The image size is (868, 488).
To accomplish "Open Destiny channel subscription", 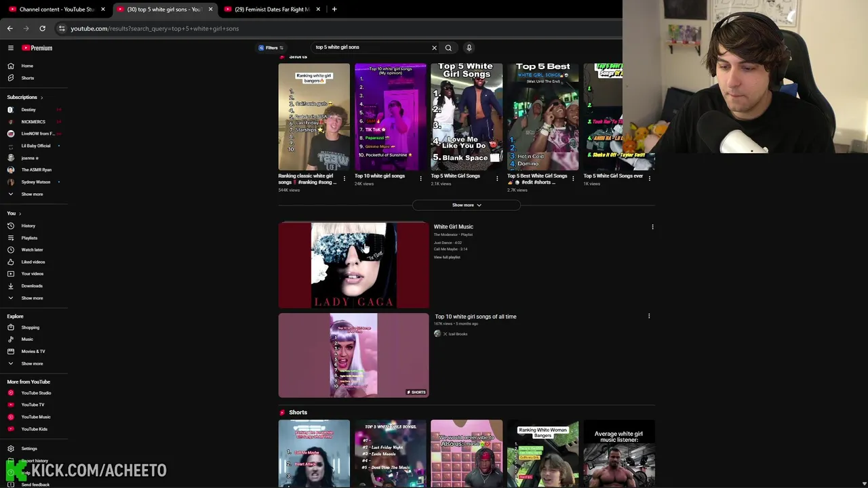I will pos(28,110).
